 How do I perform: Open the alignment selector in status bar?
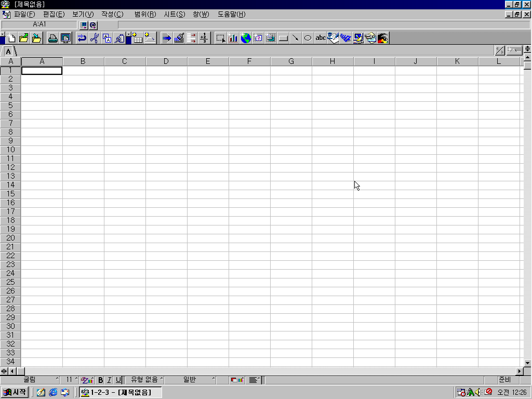(x=254, y=380)
